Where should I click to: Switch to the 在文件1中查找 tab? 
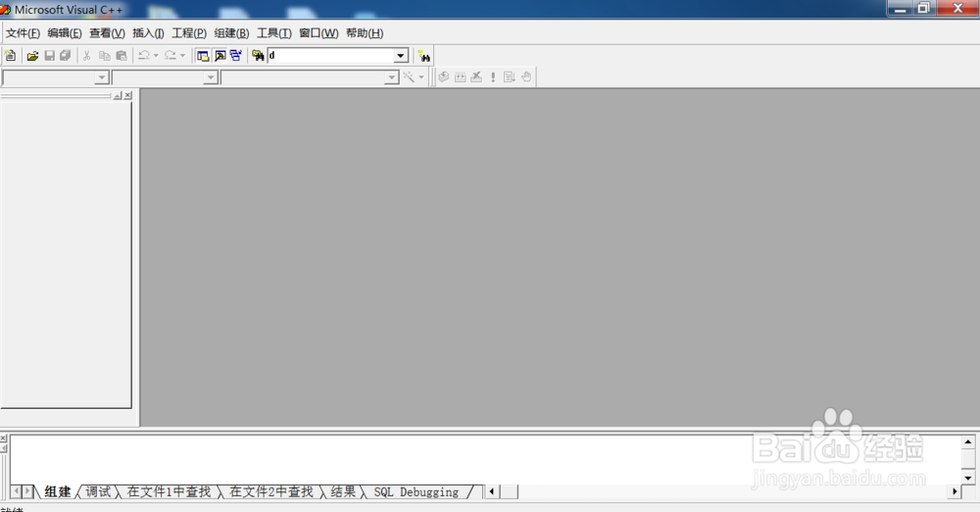pyautogui.click(x=169, y=492)
